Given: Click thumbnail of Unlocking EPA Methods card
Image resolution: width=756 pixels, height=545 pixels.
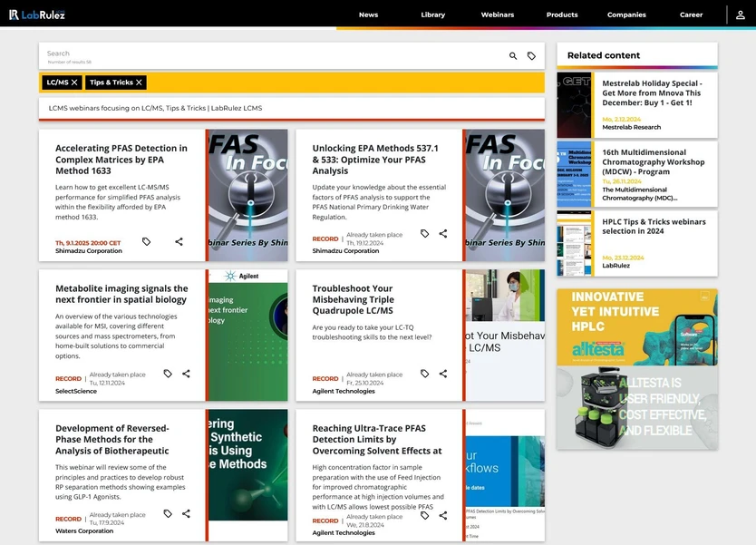Looking at the screenshot, I should [505, 195].
